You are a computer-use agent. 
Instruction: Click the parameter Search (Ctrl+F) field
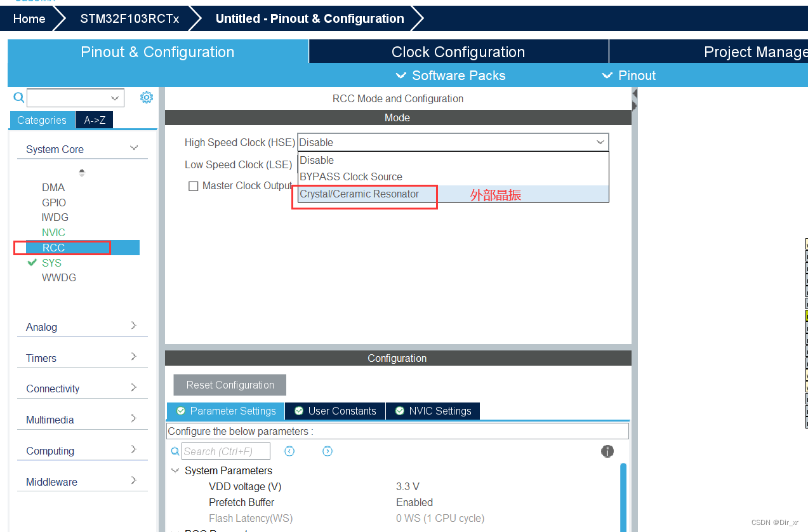pyautogui.click(x=226, y=451)
